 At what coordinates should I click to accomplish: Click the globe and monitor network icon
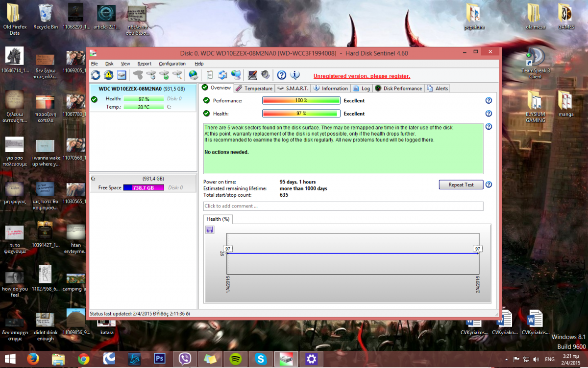[x=236, y=75]
